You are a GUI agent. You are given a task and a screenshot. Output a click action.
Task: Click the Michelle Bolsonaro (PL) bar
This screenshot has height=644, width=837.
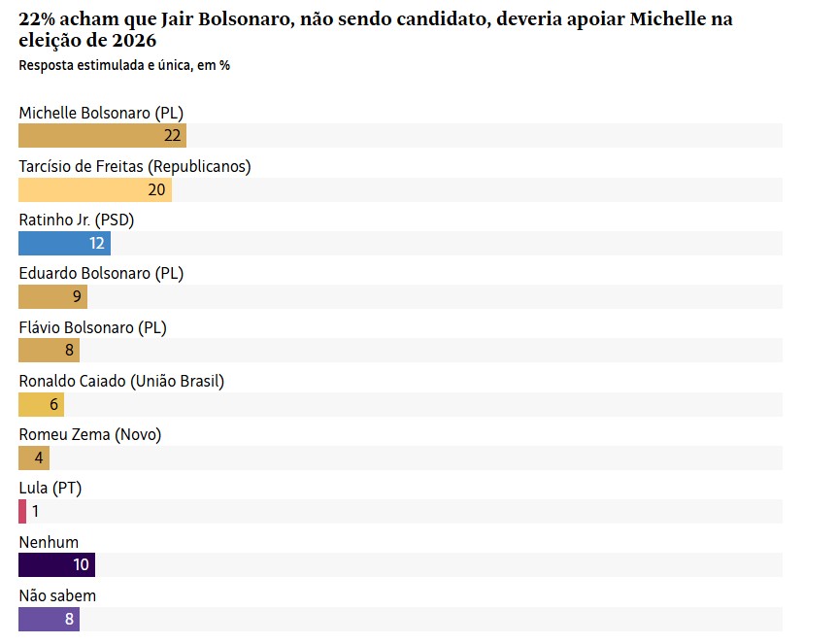tap(102, 136)
